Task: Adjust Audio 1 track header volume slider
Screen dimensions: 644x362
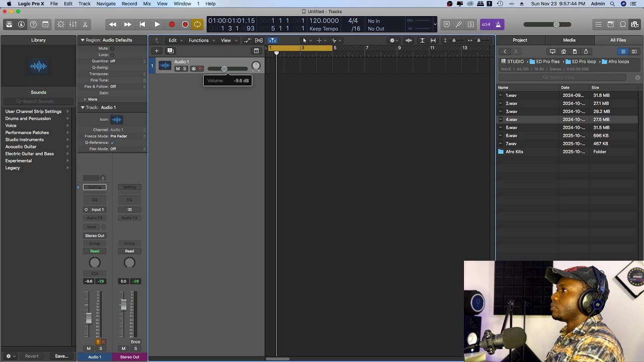Action: tap(227, 69)
